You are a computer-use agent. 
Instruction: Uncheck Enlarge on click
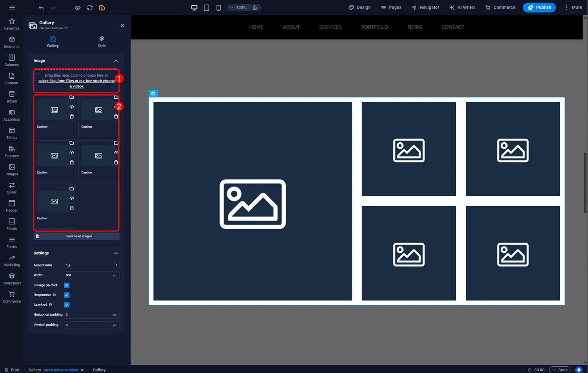click(66, 285)
